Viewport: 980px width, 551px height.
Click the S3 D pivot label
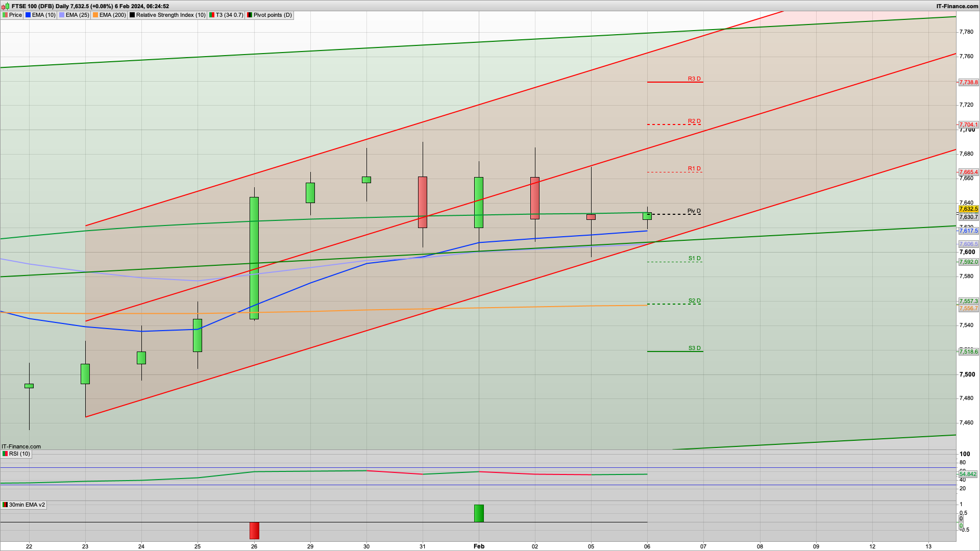[x=695, y=348]
